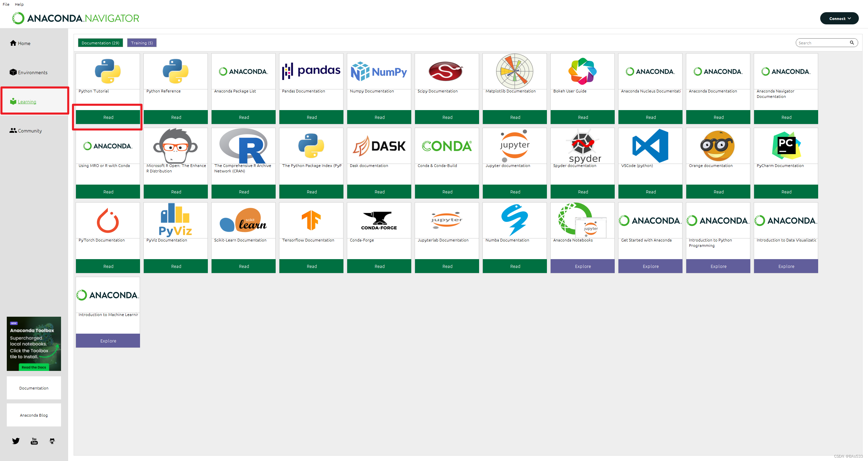The image size is (868, 461).
Task: Click the Read the Docs button
Action: pos(34,367)
